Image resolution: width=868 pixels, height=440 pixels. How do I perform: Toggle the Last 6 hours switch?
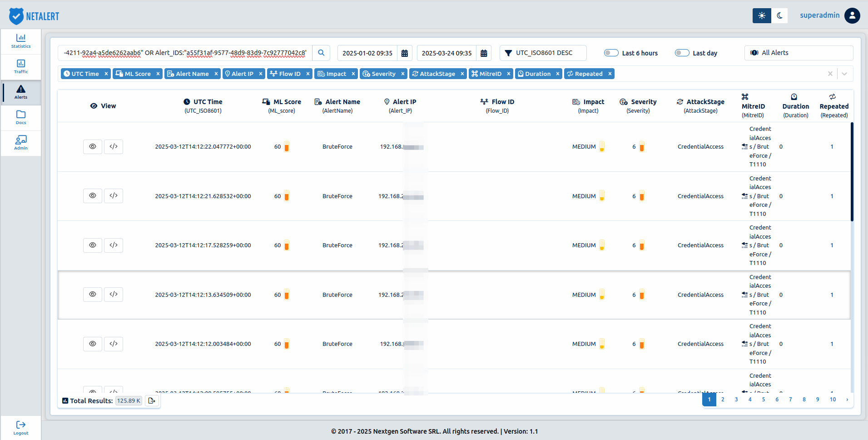(611, 53)
